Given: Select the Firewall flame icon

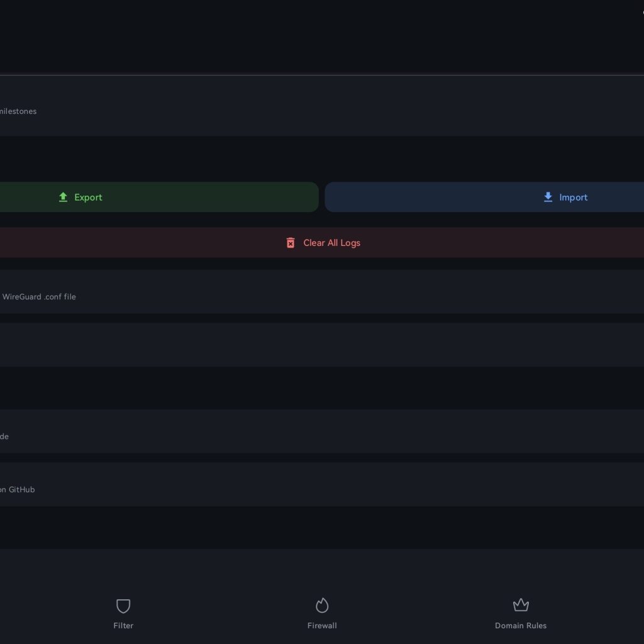Looking at the screenshot, I should coord(322,606).
